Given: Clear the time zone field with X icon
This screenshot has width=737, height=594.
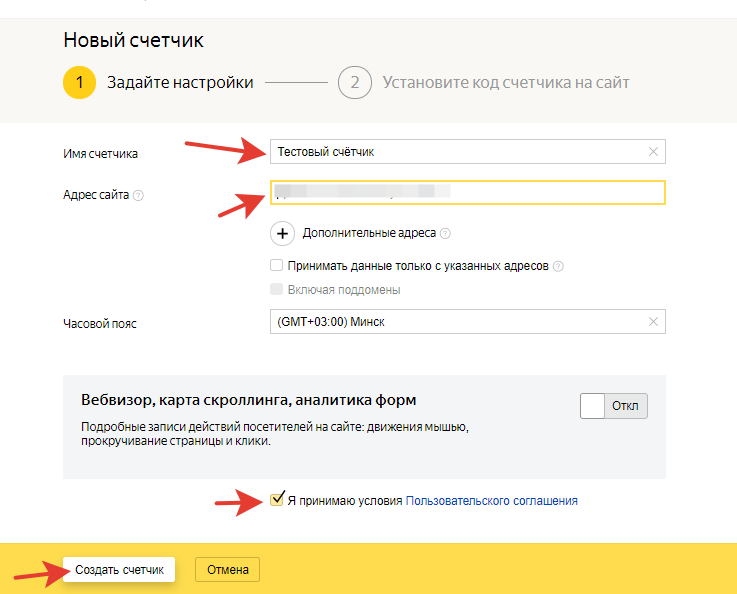Looking at the screenshot, I should tap(653, 322).
